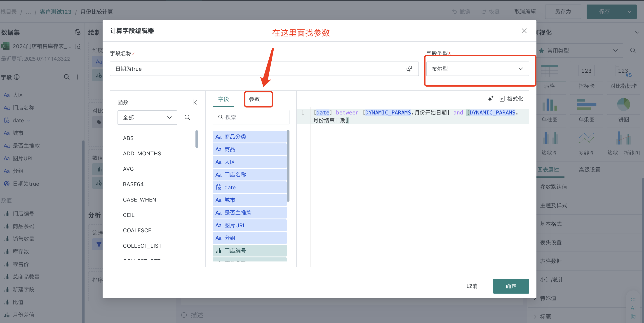Collapse the 函数 panel

coord(195,102)
